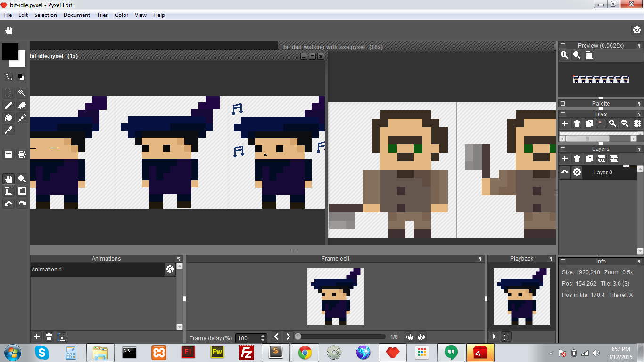
Task: Delete layer using Layers panel trash icon
Action: pyautogui.click(x=577, y=159)
